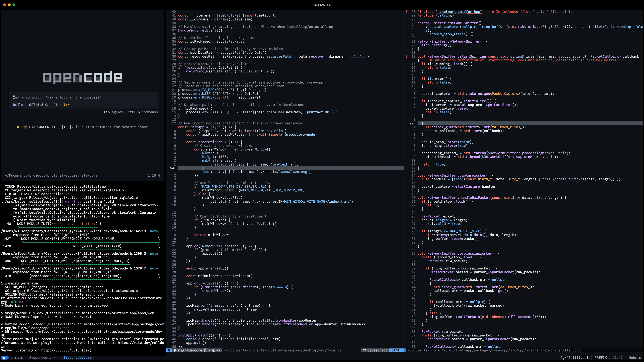Click the tmux 'tmux new -s s' window title
644x362 pixels.
tap(322, 5)
